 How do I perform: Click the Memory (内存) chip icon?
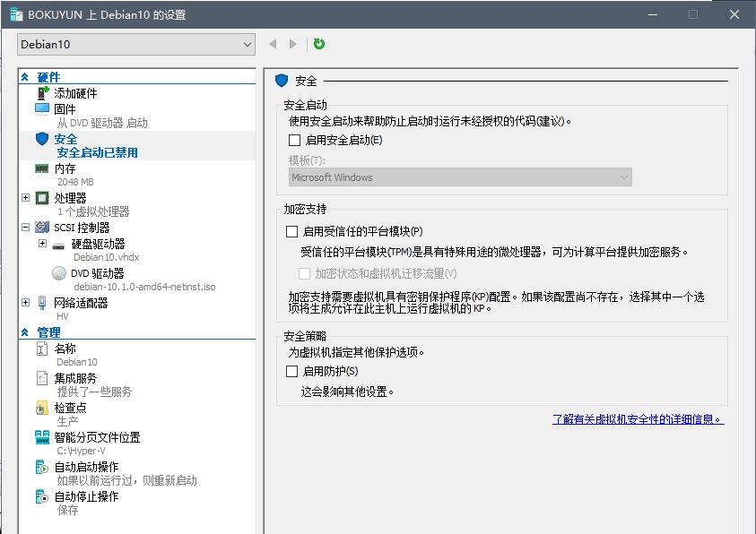tap(42, 168)
